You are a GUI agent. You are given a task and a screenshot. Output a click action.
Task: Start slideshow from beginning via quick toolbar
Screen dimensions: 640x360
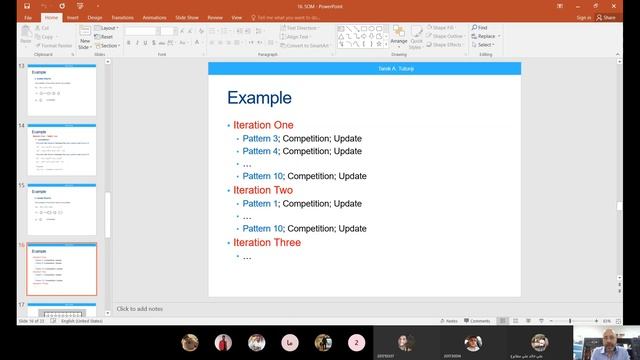80,6
